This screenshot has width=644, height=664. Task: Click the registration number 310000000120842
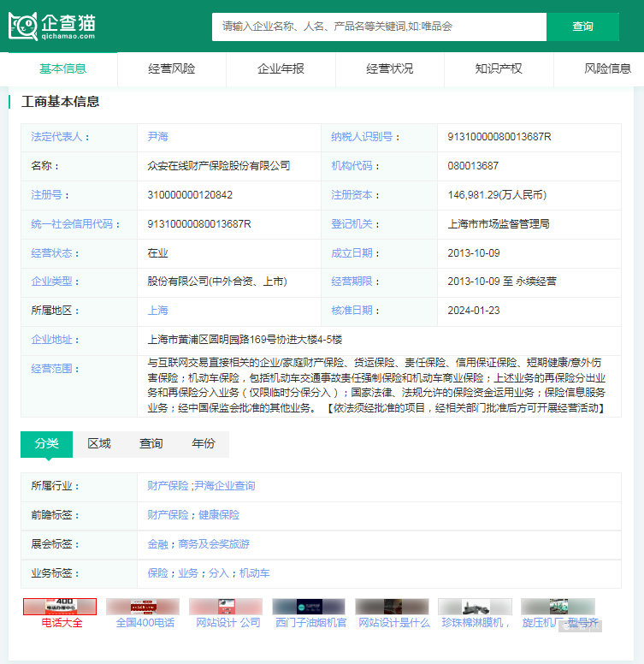[190, 195]
